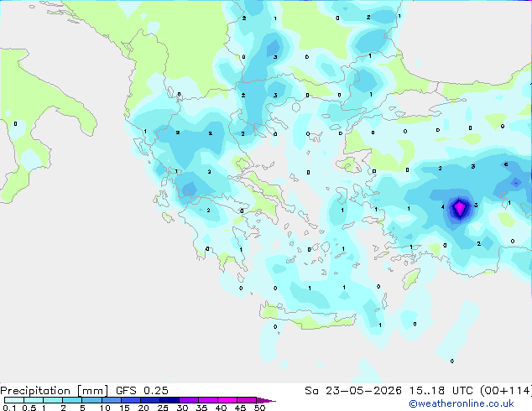Viewport: 532px width, 411px height.
Task: Click the 0.1–0.5 mm legend color box
Action: pos(14,400)
